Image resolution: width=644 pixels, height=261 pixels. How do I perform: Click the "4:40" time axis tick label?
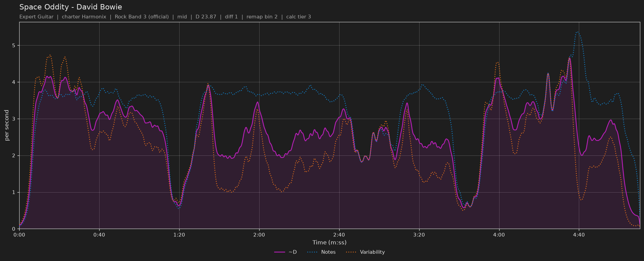579,235
